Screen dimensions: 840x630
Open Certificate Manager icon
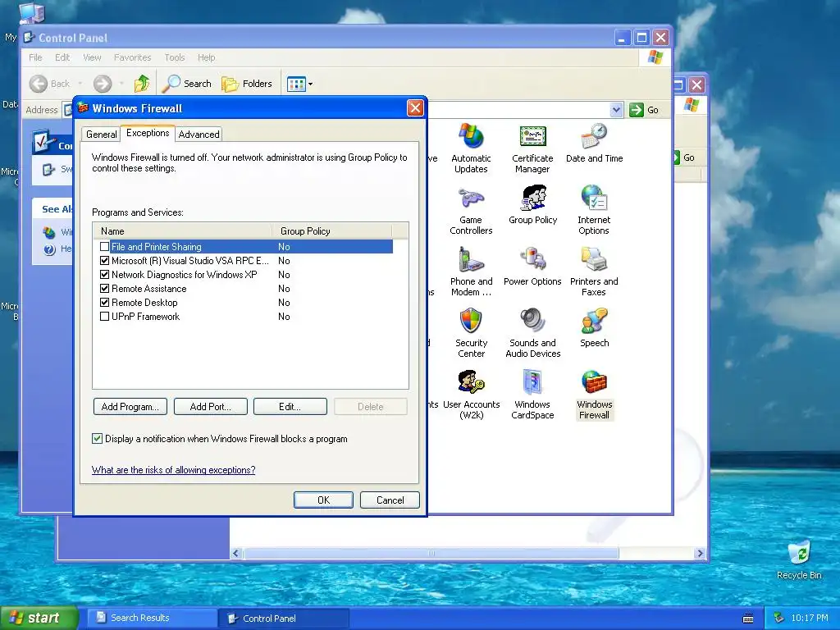tap(532, 148)
